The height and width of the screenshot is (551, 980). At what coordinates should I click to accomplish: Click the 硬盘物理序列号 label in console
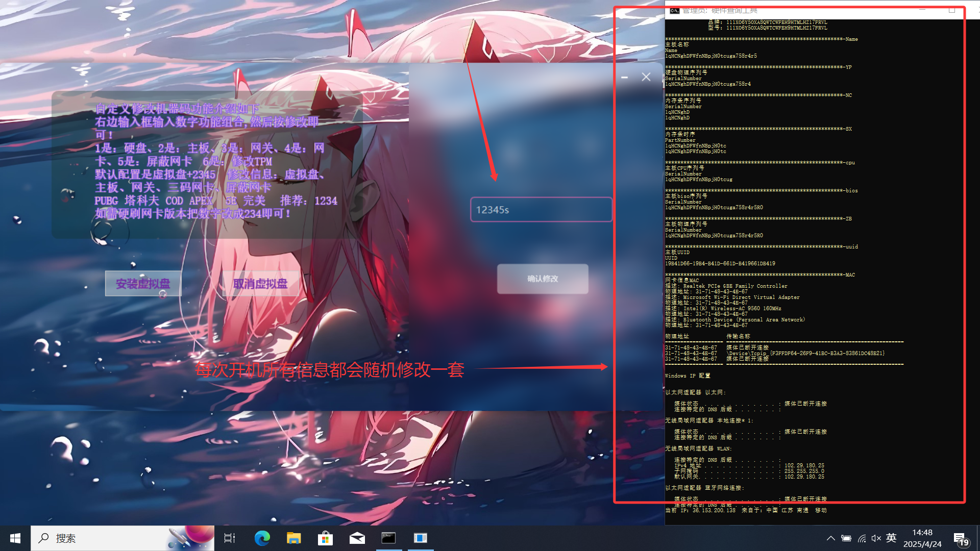click(687, 73)
